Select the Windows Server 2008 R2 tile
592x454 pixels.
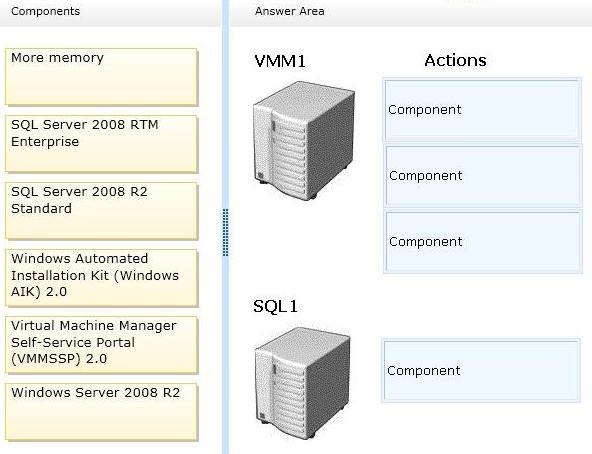coord(101,412)
